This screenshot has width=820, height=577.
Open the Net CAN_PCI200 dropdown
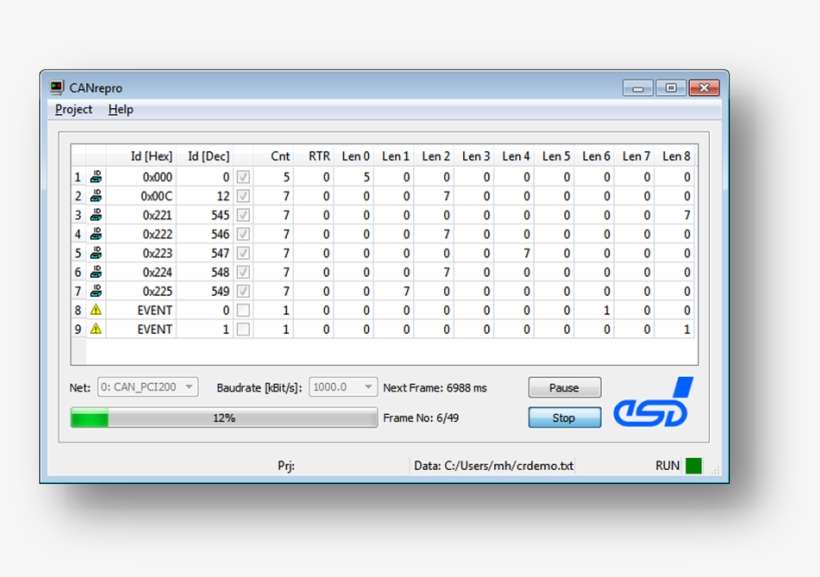147,387
